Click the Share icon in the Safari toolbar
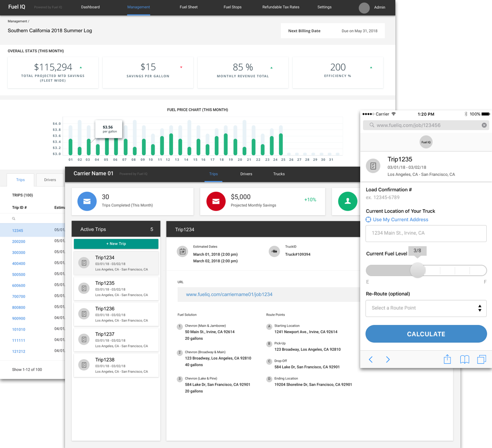The width and height of the screenshot is (492, 448). coord(447,359)
